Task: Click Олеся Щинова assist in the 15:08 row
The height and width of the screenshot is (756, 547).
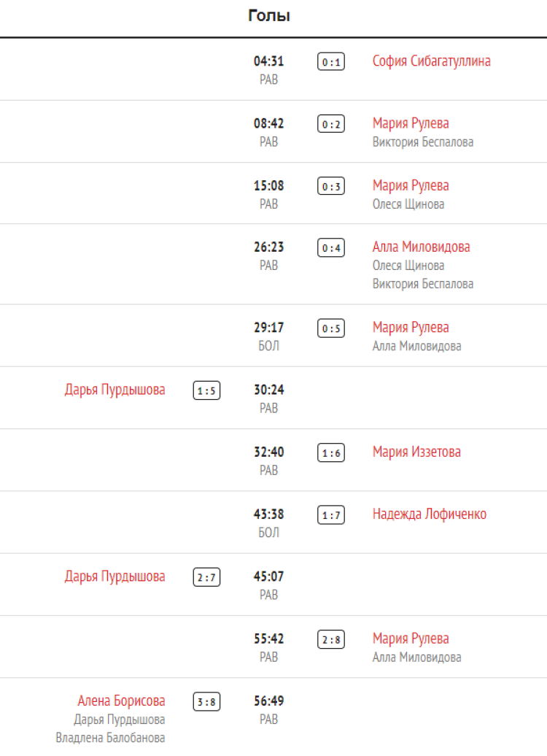Action: (408, 204)
